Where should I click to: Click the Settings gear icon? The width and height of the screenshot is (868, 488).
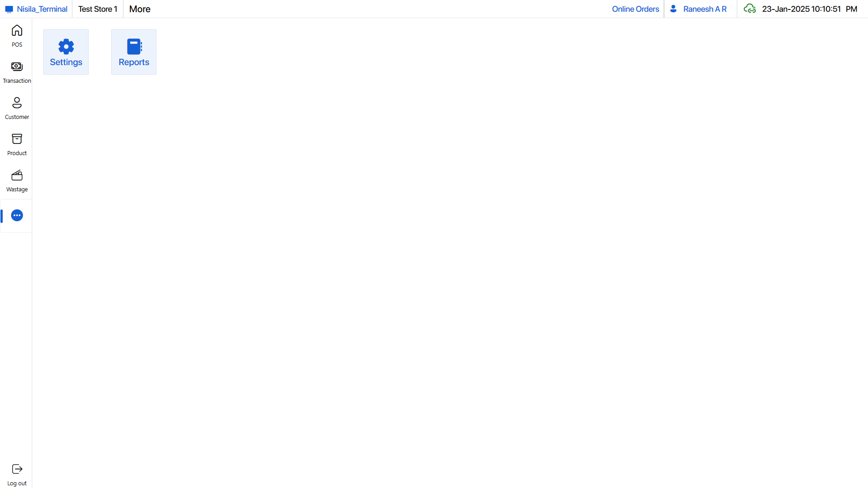(x=66, y=47)
